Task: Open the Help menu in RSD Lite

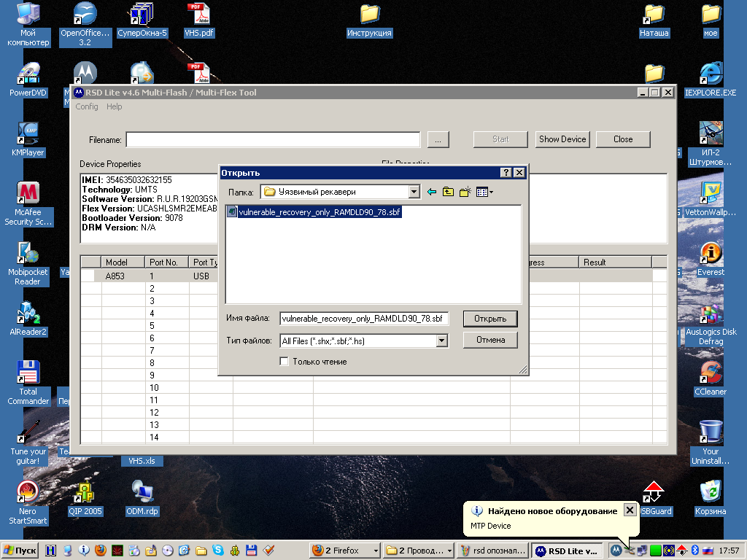Action: (x=115, y=106)
